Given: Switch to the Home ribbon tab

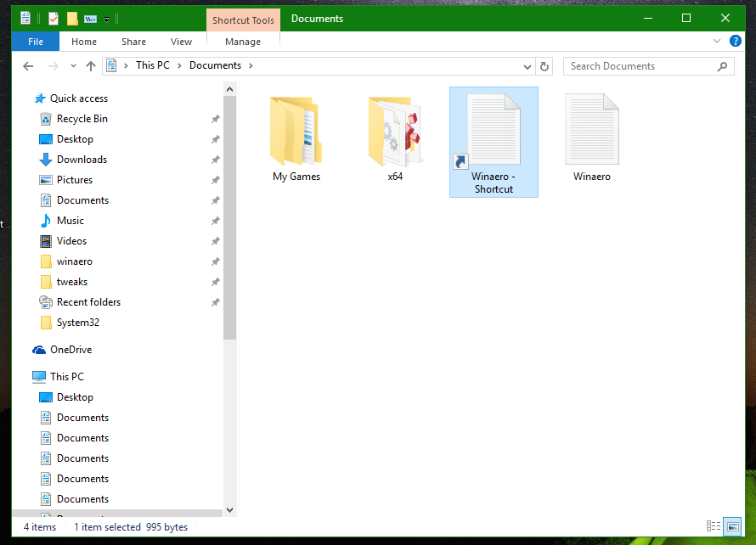Looking at the screenshot, I should 83,41.
